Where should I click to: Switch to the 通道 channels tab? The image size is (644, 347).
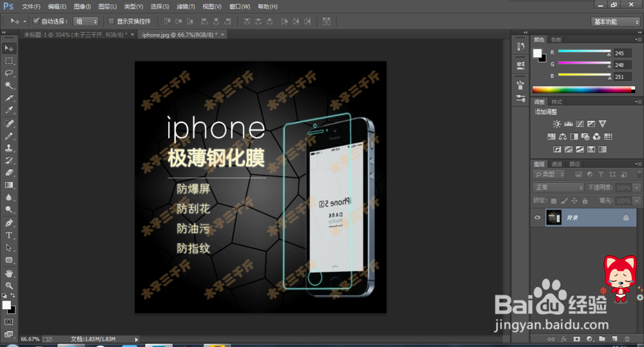point(556,164)
